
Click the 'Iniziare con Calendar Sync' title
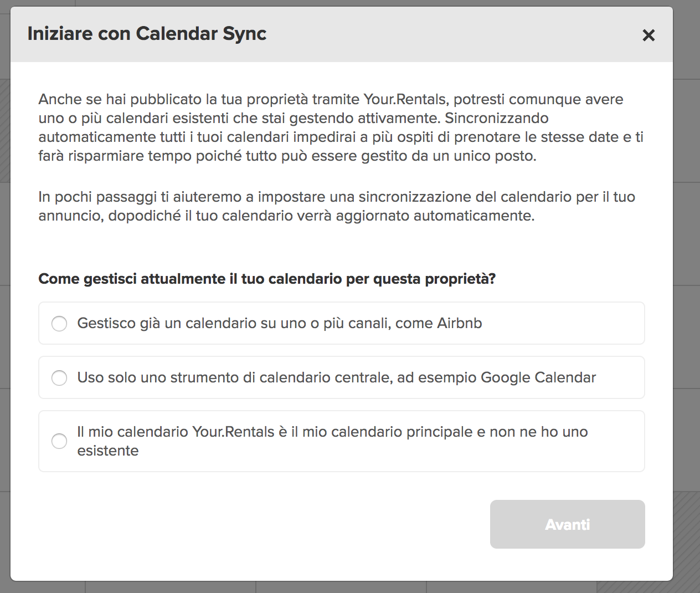coord(147,34)
